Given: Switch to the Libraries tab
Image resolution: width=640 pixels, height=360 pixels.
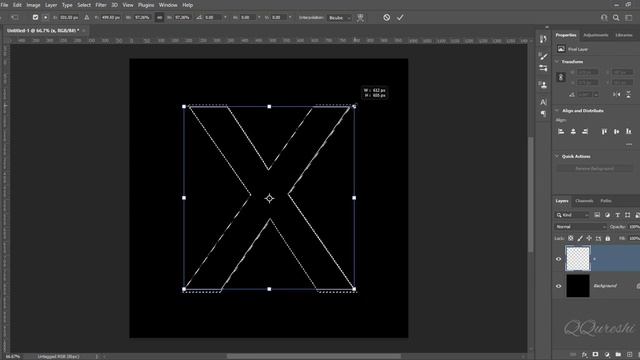Looking at the screenshot, I should (624, 35).
